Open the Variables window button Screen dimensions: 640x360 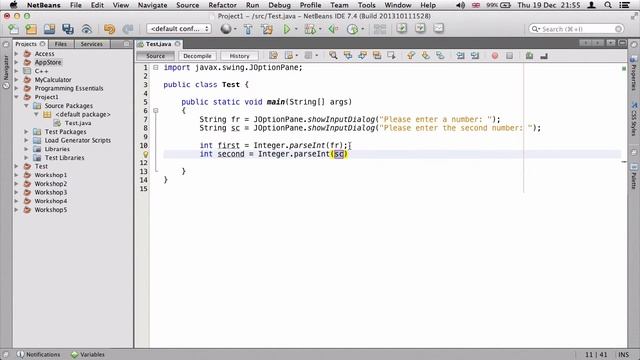(x=88, y=354)
